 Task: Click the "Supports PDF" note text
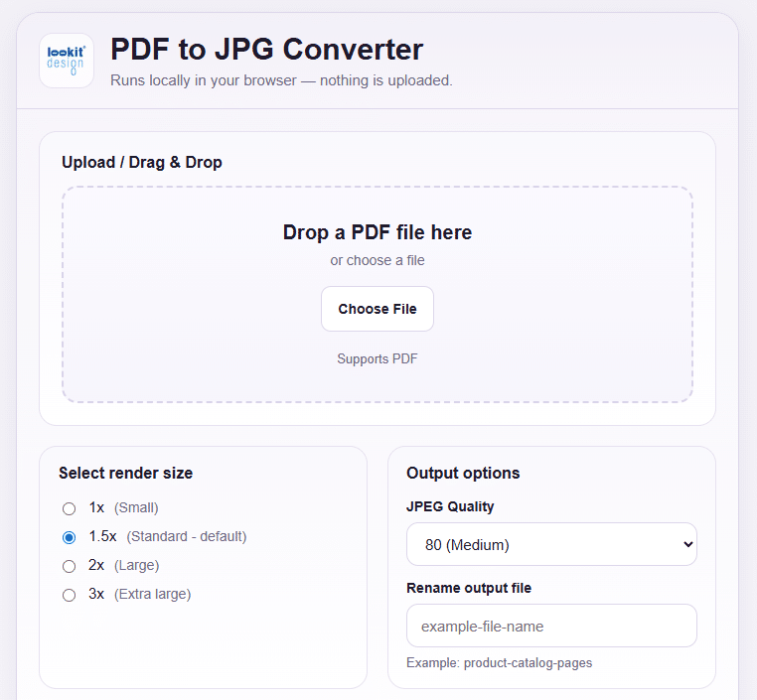[x=378, y=358]
